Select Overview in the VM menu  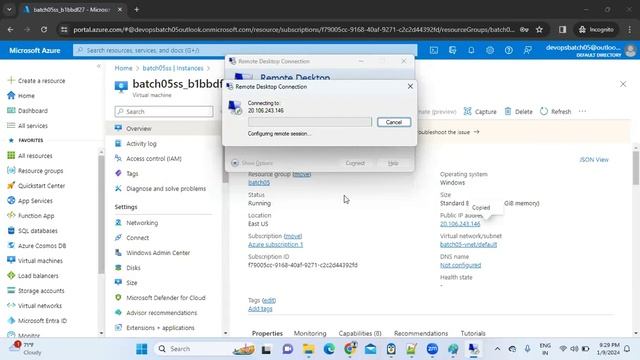point(139,129)
